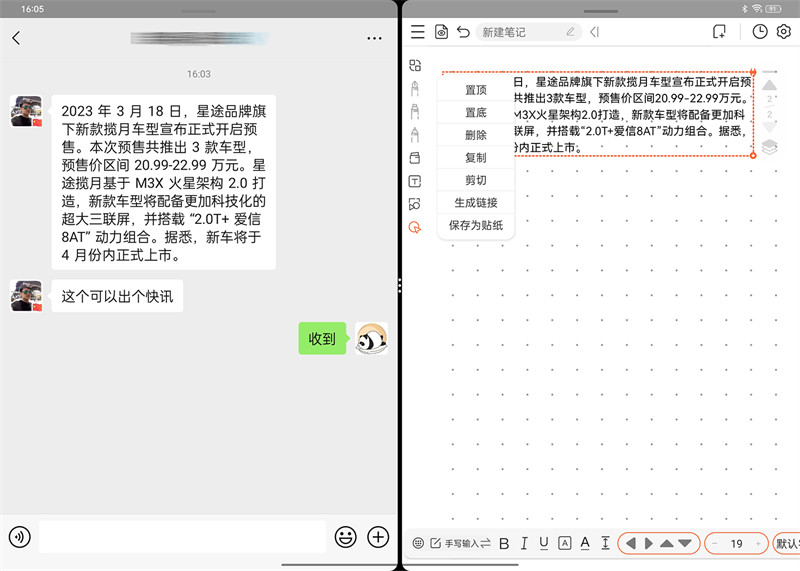Open the layers stack icon

click(x=769, y=147)
